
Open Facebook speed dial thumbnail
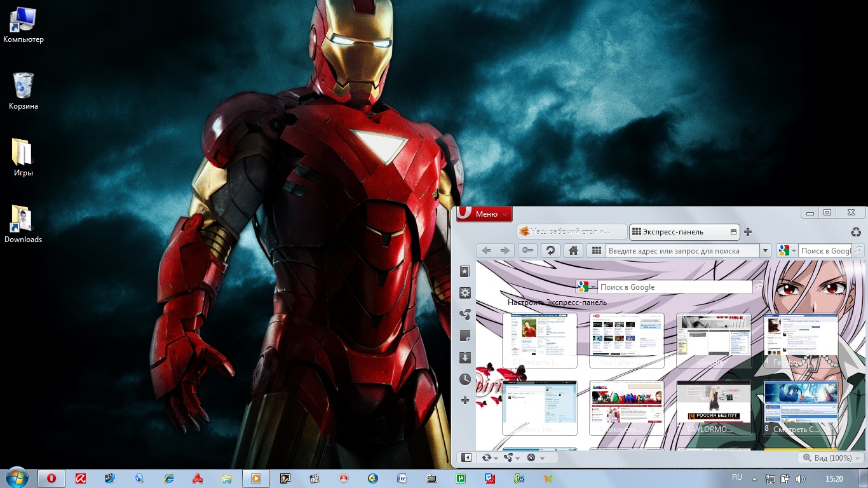click(801, 340)
